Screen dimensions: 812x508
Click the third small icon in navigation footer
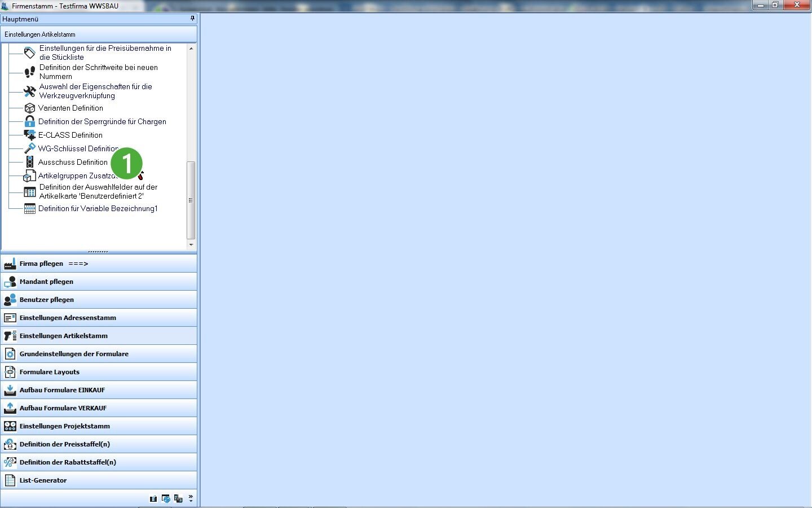tap(178, 499)
